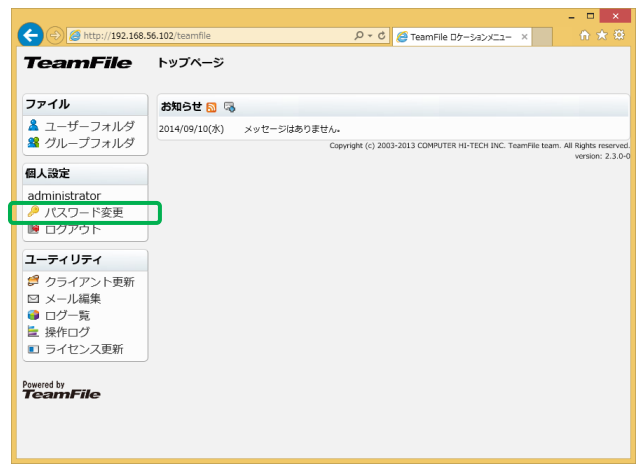Viewport: 643px width, 470px height.
Task: Click the operation log chart icon
Action: tap(33, 332)
